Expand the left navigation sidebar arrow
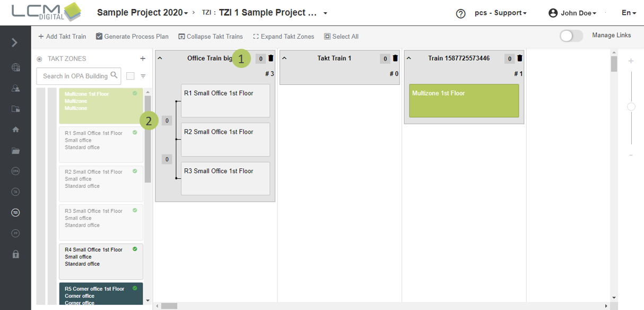 (15, 42)
